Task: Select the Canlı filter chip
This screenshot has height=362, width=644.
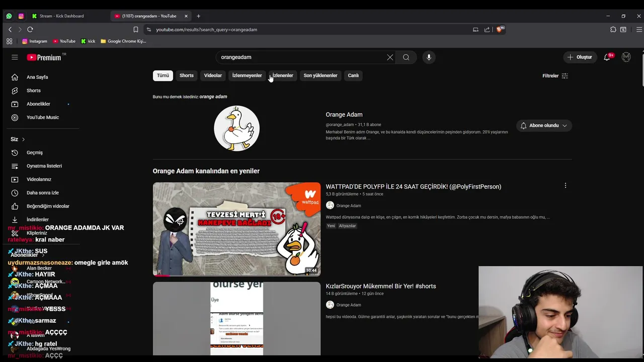Action: point(353,75)
